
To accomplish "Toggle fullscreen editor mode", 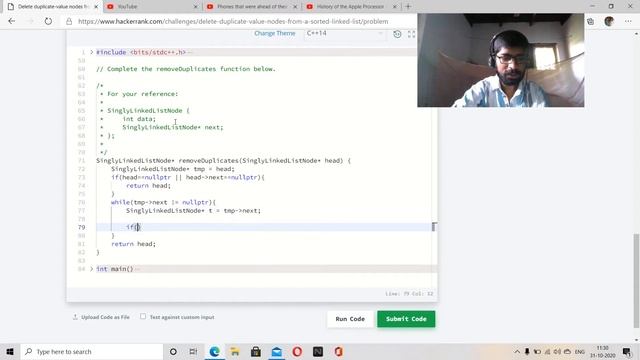I will click(411, 34).
